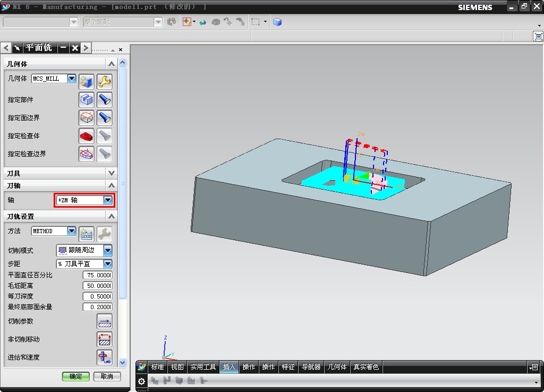
Task: Click the edit geometry wrench icon
Action: (105, 81)
